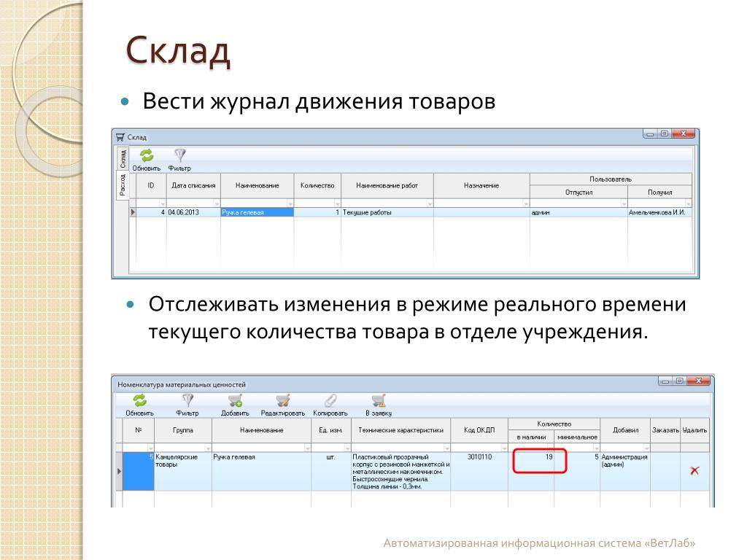The image size is (747, 560).
Task: Select highlighted Ручка гелевая cell in Склад window
Action: [x=258, y=212]
